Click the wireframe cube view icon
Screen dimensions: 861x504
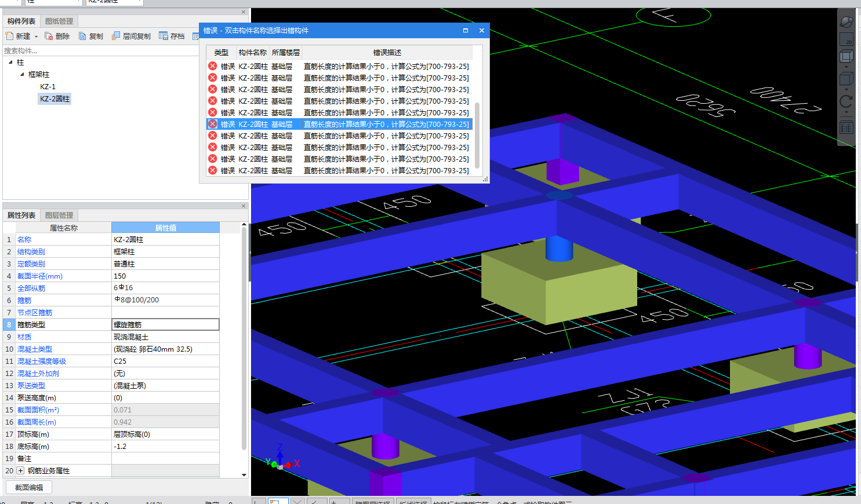(847, 56)
